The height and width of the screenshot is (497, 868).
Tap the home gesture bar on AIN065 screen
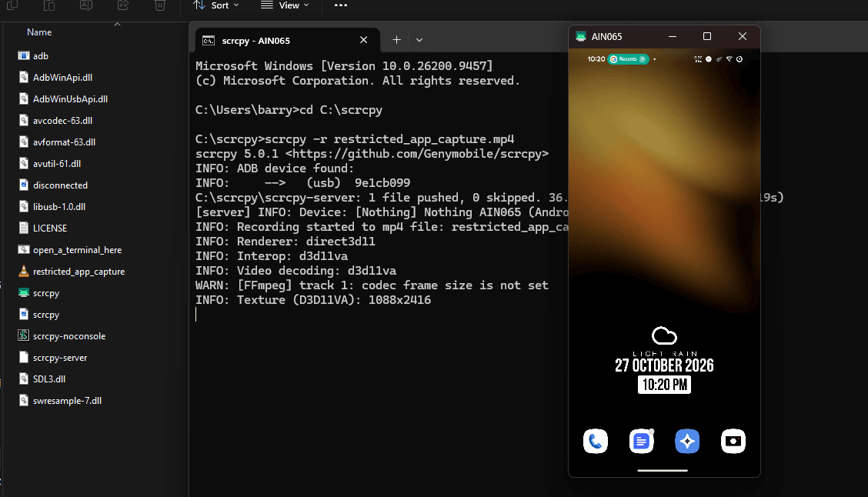[x=663, y=470]
